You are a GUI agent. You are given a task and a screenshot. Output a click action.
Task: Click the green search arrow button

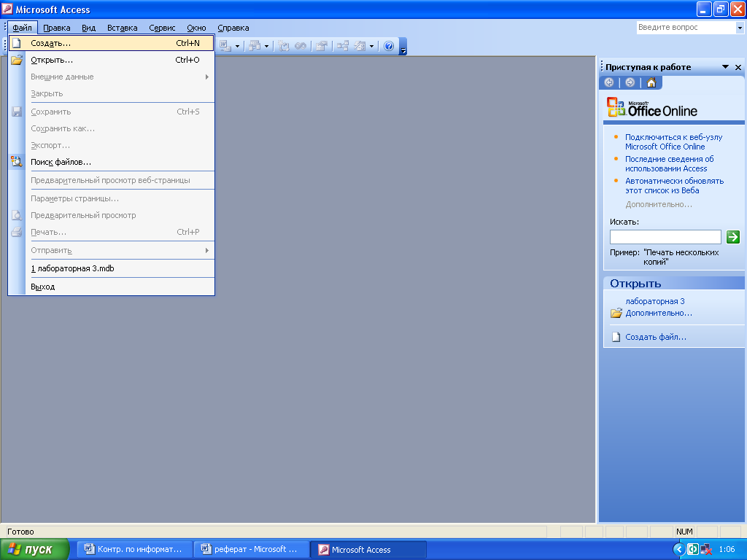[732, 237]
